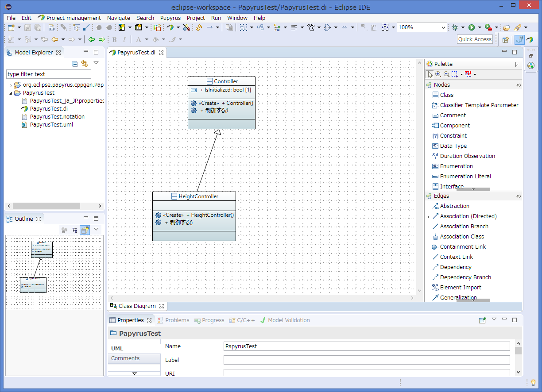The image size is (542, 392).
Task: Click the Quick Access search box
Action: (x=475, y=39)
